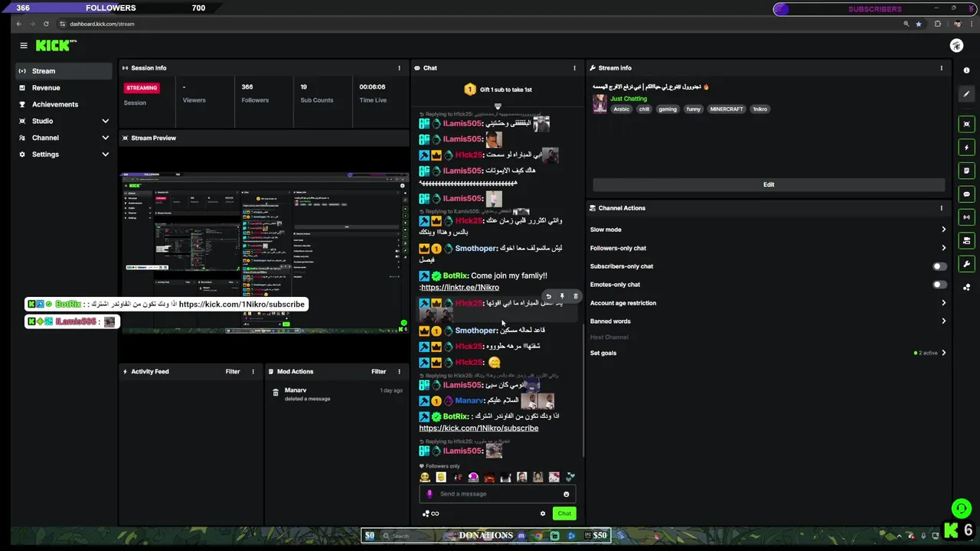Pin the hovered H1ck25 chat message

562,296
